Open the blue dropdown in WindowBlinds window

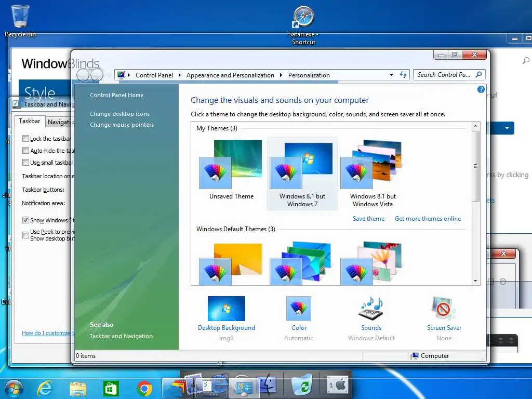click(x=507, y=128)
